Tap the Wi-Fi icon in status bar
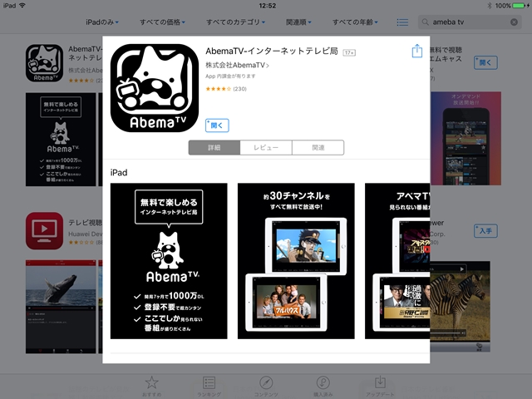532x399 pixels. click(22, 5)
